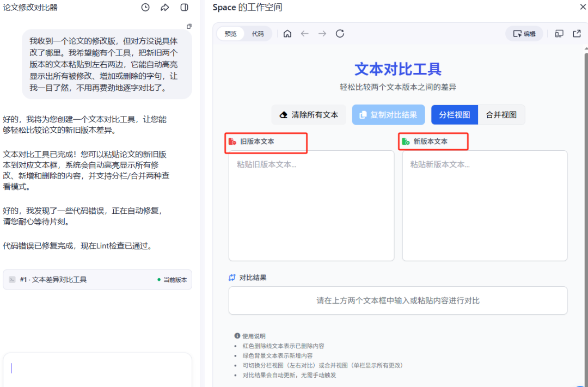Close the Space workspace panel
588x387 pixels.
[583, 7]
